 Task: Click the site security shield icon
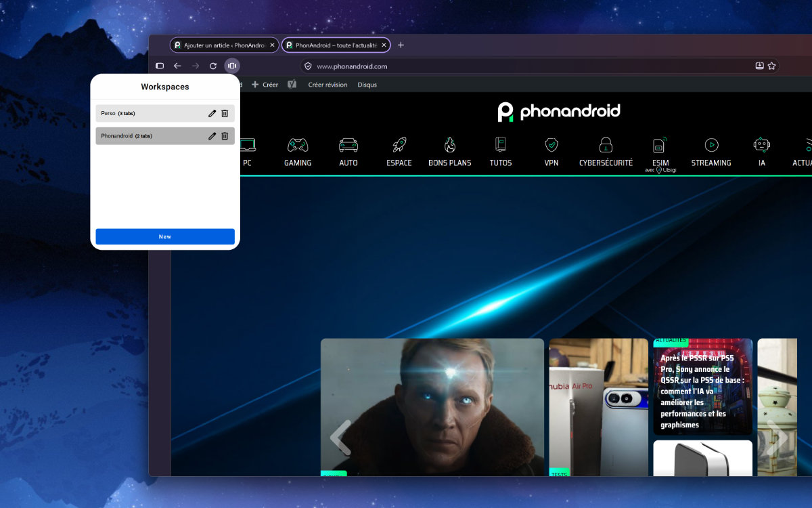(x=308, y=66)
